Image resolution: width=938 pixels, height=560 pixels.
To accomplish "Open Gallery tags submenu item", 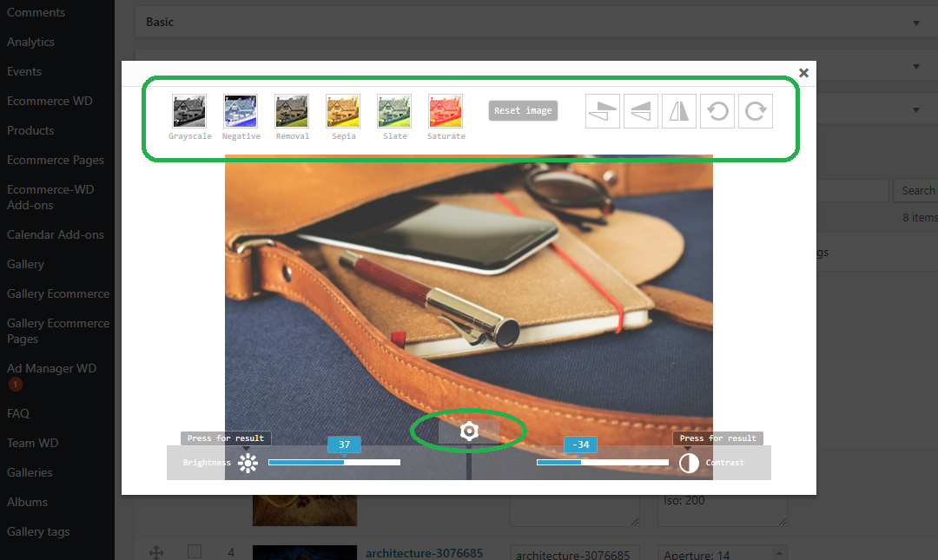I will click(x=38, y=531).
